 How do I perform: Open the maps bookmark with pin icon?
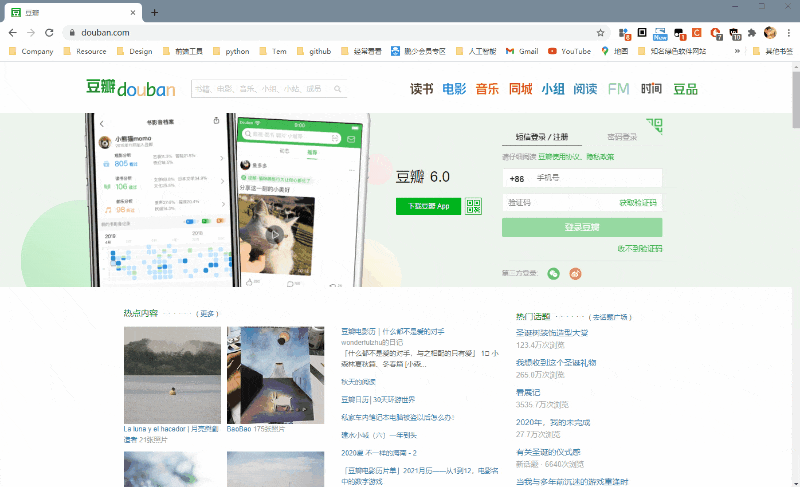(615, 51)
